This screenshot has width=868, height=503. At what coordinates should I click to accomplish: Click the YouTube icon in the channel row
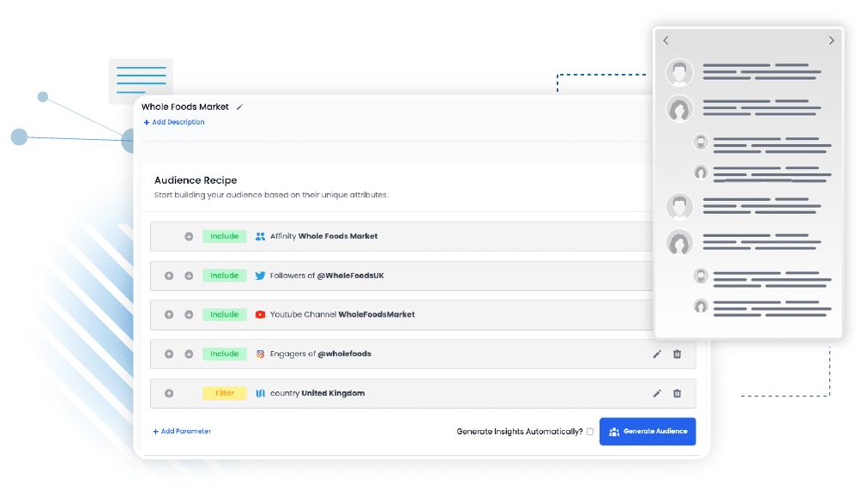point(260,315)
